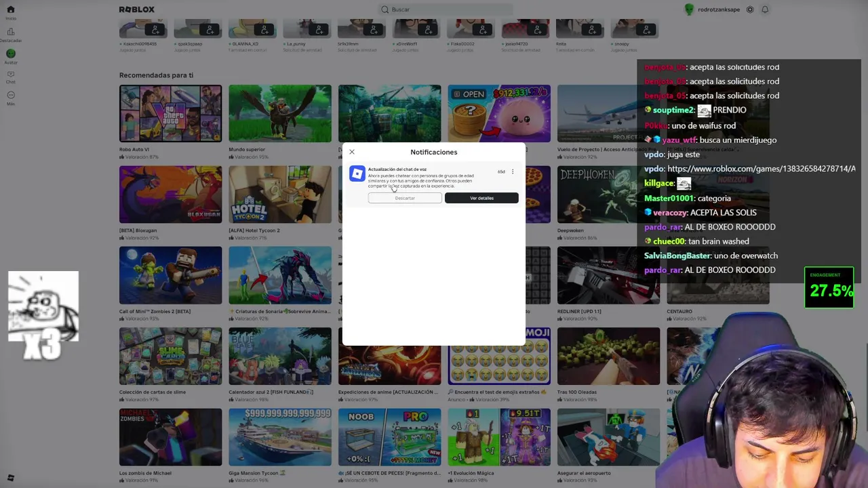The height and width of the screenshot is (488, 868).
Task: Add xDireWolf1 as friend
Action: 428,30
